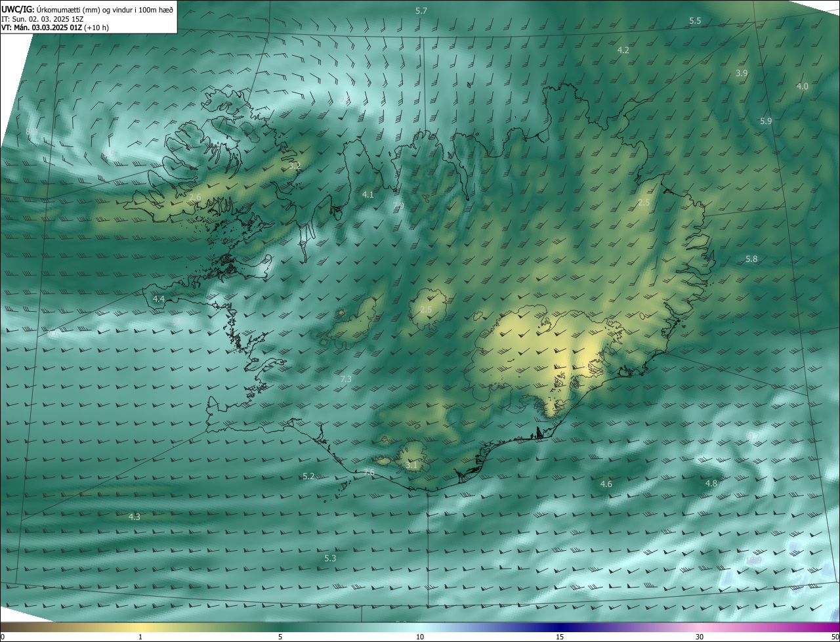
Task: Click the color scale tick labeled 10
Action: [x=420, y=637]
